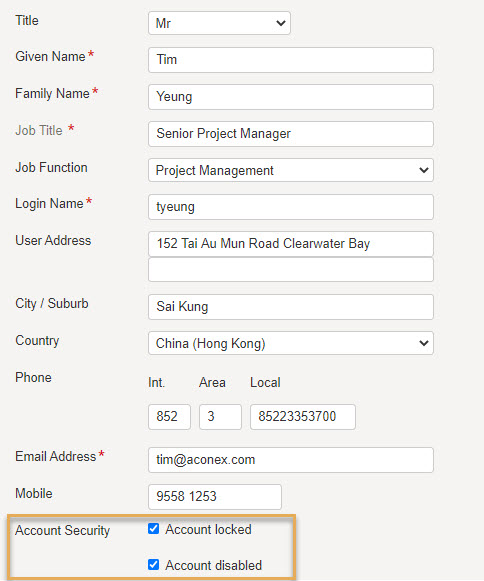Click the Area phone code field
The image size is (484, 581).
click(x=220, y=417)
